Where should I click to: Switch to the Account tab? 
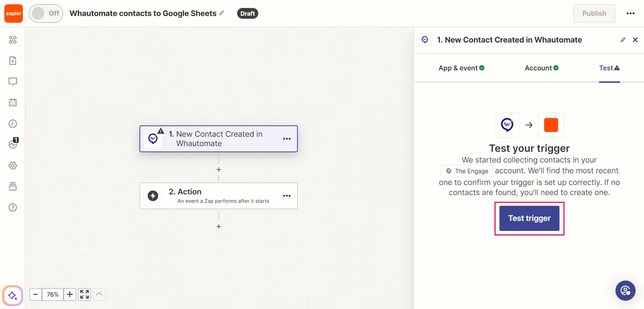click(542, 68)
